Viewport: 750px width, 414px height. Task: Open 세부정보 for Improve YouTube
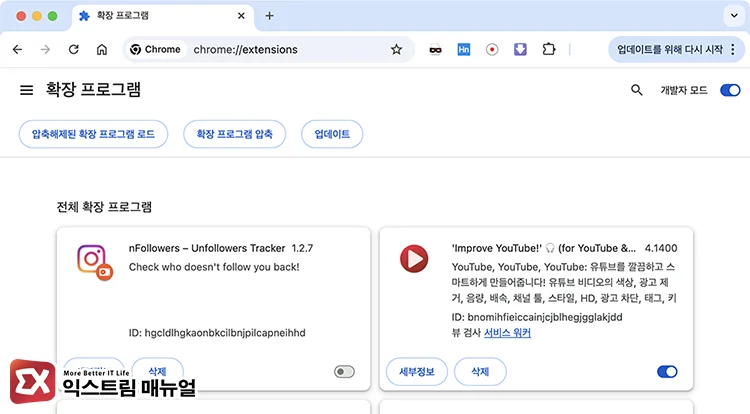point(417,371)
